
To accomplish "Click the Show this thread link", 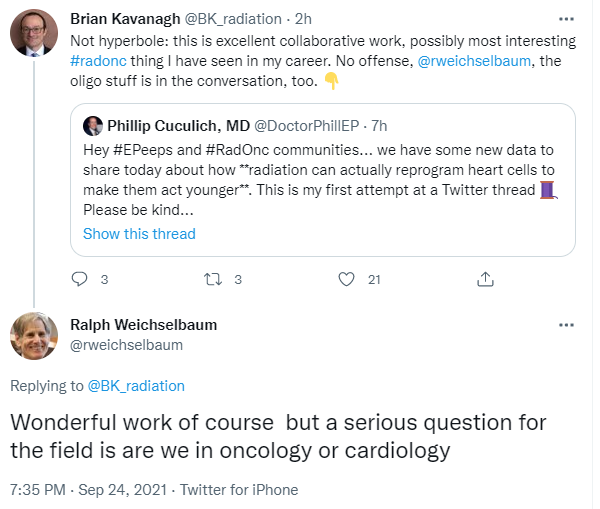I will 139,234.
